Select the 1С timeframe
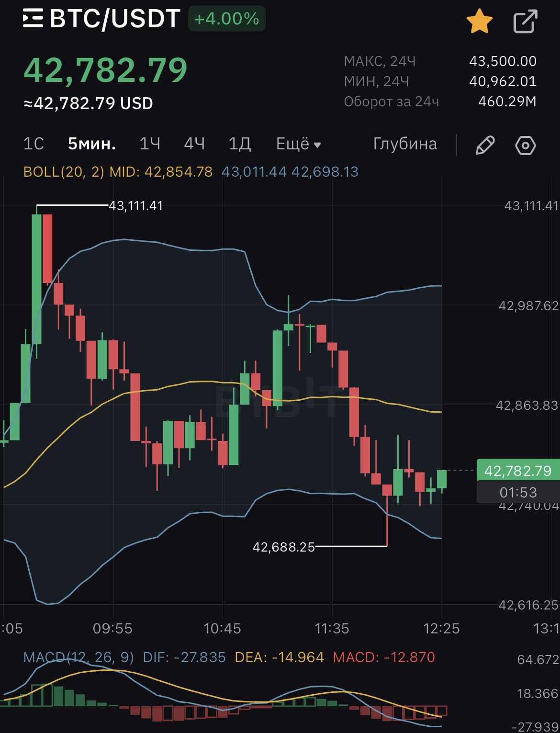560x733 pixels. [34, 144]
